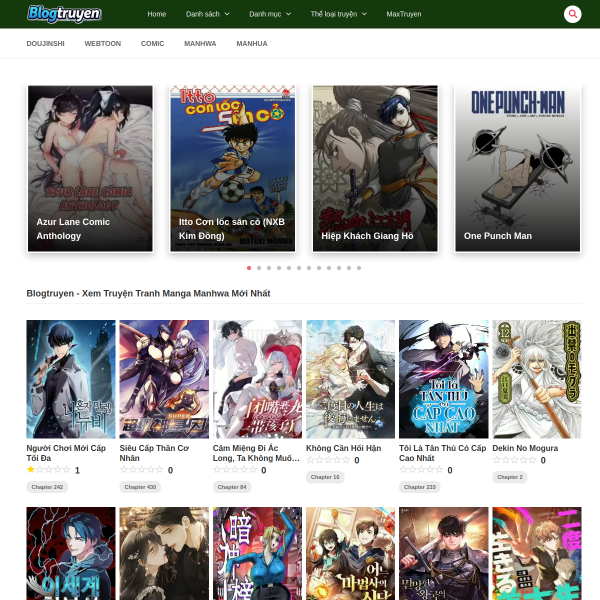Open the One Punch Man slide cover
The width and height of the screenshot is (600, 600).
[x=517, y=168]
